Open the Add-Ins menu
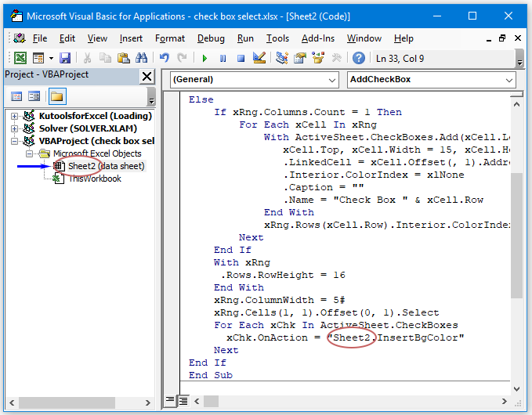This screenshot has width=532, height=415. (x=318, y=38)
